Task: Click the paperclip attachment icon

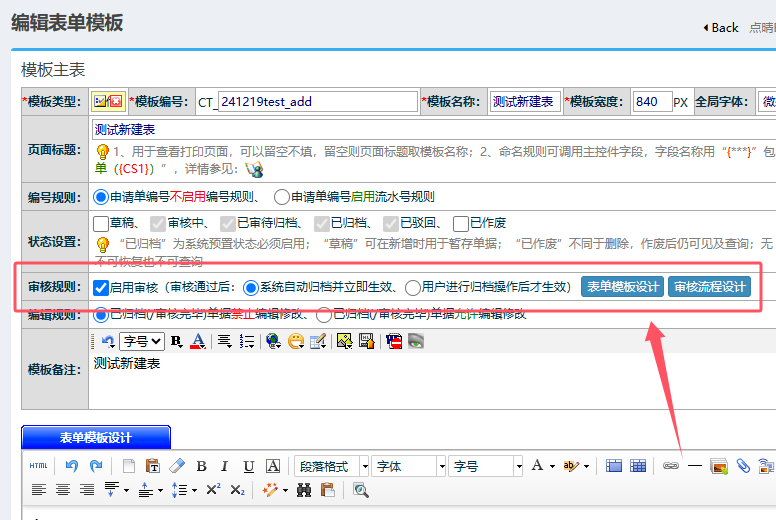Action: point(743,466)
